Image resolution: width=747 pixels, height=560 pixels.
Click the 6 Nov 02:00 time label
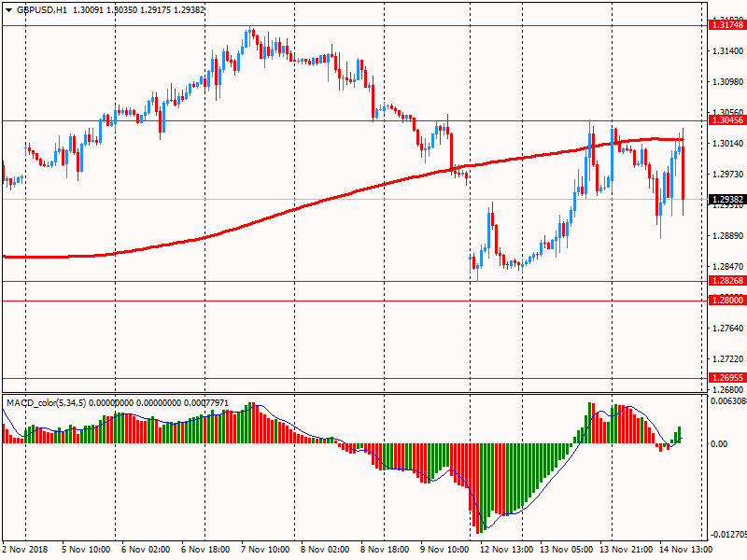tap(146, 550)
